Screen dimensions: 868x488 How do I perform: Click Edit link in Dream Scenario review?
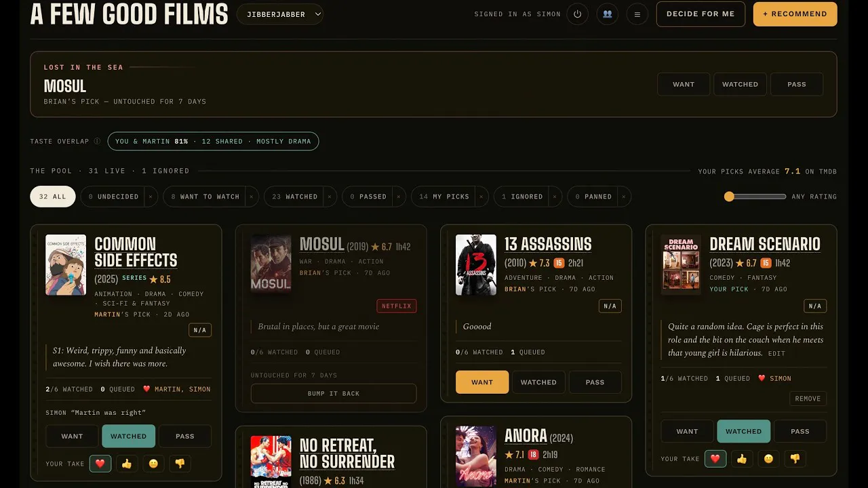(x=776, y=354)
